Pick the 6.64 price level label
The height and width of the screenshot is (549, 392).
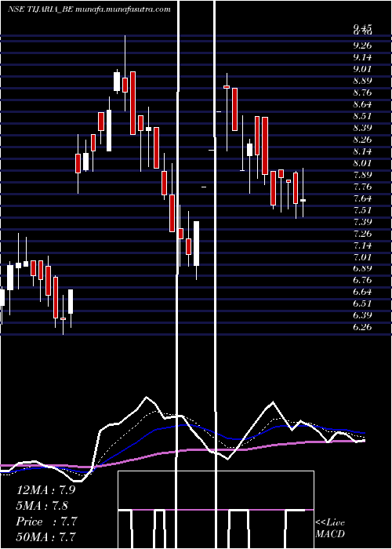(362, 292)
